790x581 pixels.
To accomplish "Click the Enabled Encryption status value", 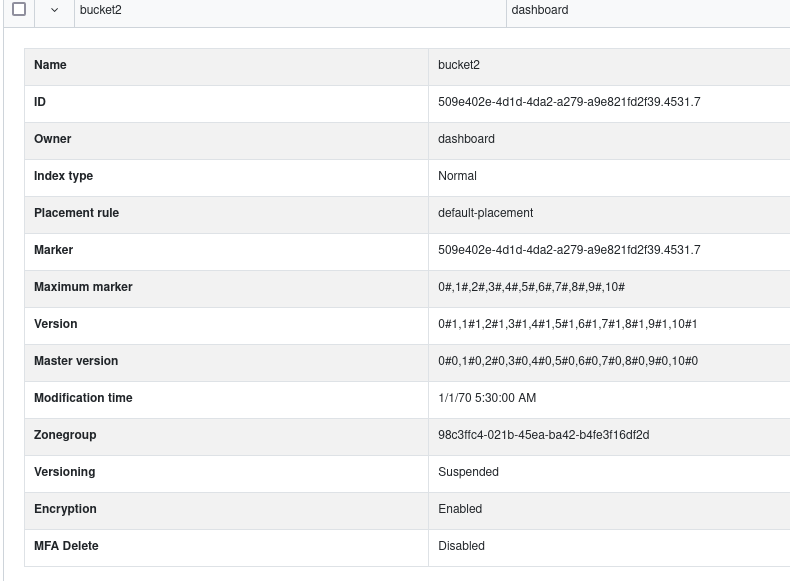I will (x=460, y=509).
